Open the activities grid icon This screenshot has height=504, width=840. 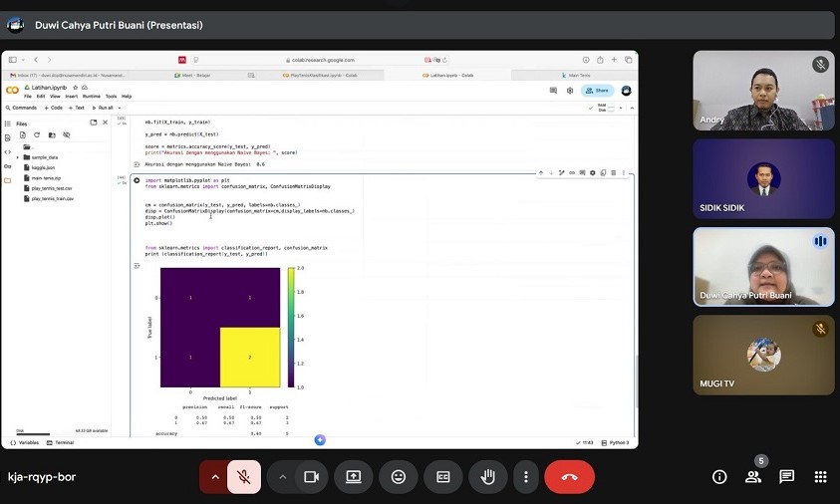coord(820,477)
